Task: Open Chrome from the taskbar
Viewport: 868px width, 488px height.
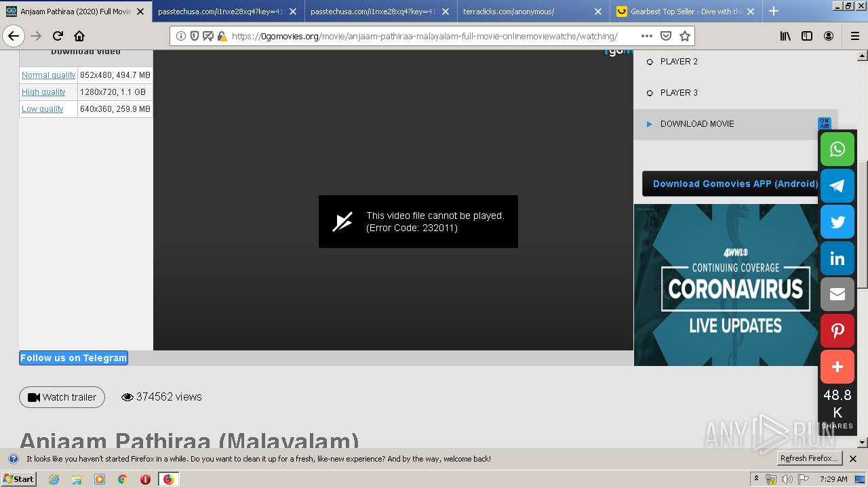Action: (x=123, y=479)
